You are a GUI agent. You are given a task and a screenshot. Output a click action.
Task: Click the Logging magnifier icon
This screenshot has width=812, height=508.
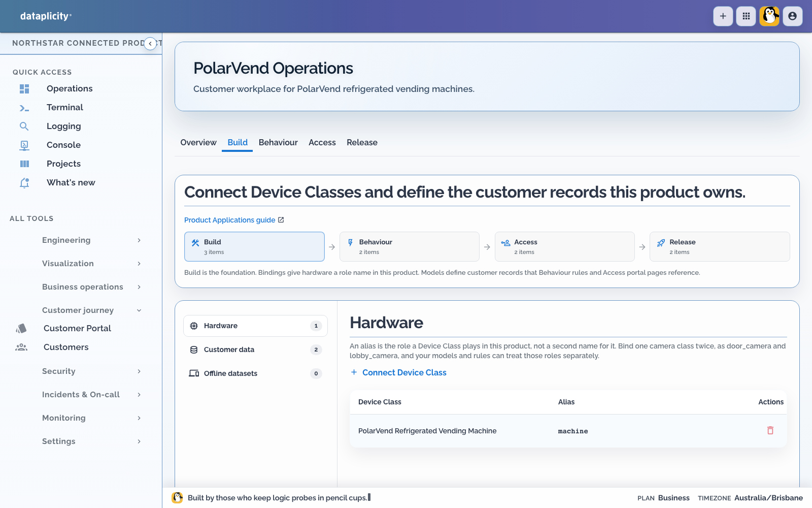click(x=24, y=126)
